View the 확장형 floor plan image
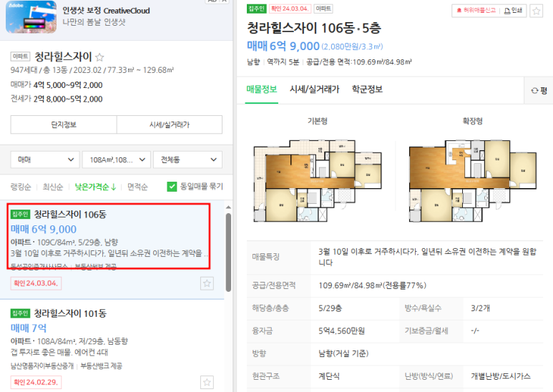Screen dimensions: 553x392 pos(473,181)
